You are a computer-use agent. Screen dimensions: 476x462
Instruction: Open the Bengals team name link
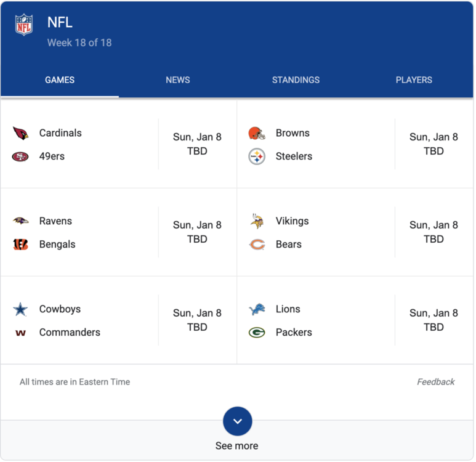click(x=57, y=245)
